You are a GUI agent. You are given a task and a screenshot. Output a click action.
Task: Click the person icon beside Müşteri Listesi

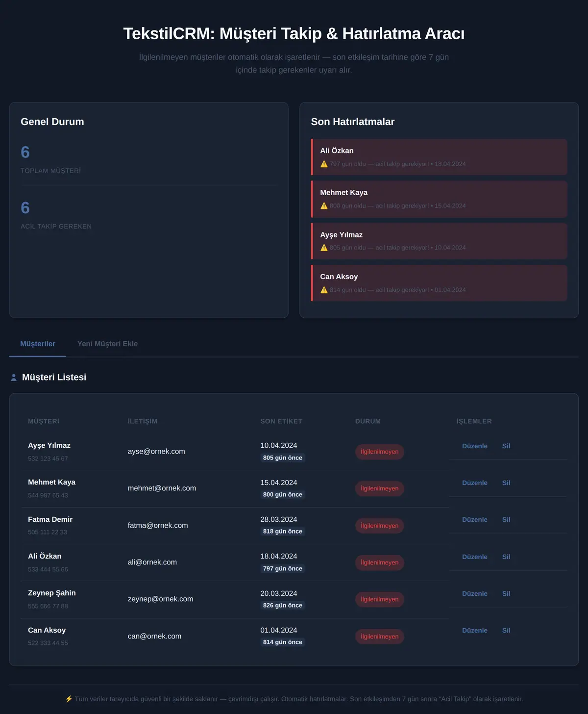tap(14, 378)
